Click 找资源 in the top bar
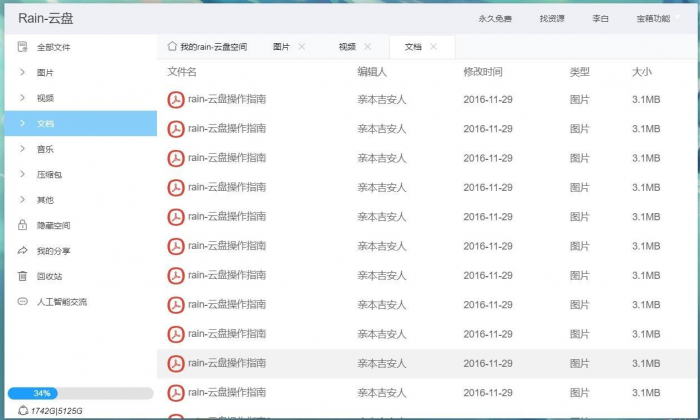700x420 pixels. (552, 18)
